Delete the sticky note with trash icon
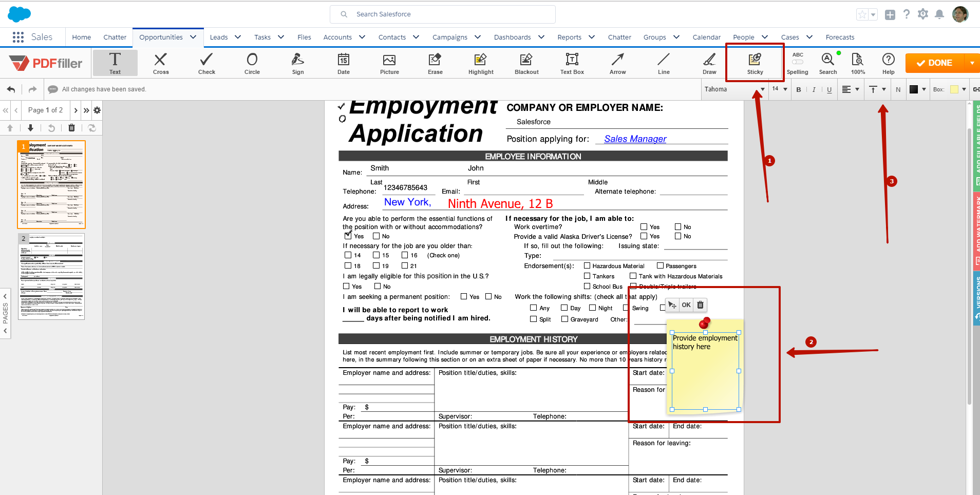 tap(700, 305)
